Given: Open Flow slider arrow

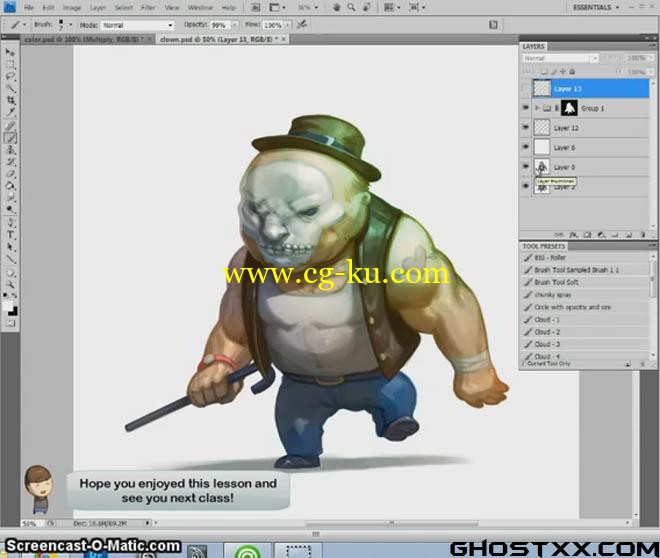Looking at the screenshot, I should [287, 25].
